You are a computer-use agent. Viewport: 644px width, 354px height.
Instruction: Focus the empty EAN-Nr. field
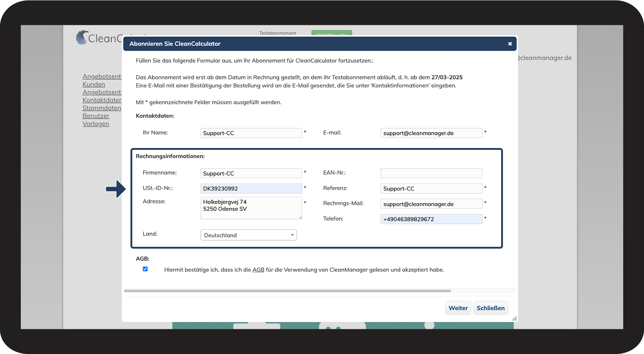[x=431, y=173]
